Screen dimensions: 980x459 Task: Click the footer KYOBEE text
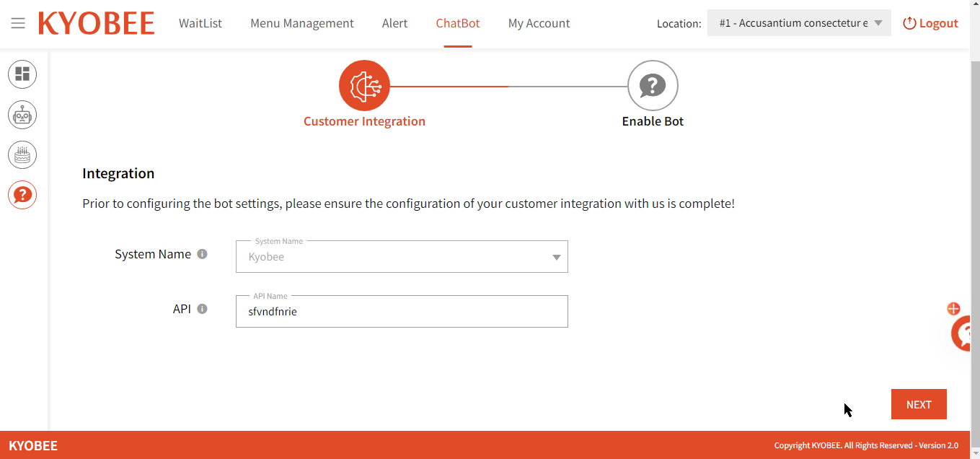click(x=33, y=445)
